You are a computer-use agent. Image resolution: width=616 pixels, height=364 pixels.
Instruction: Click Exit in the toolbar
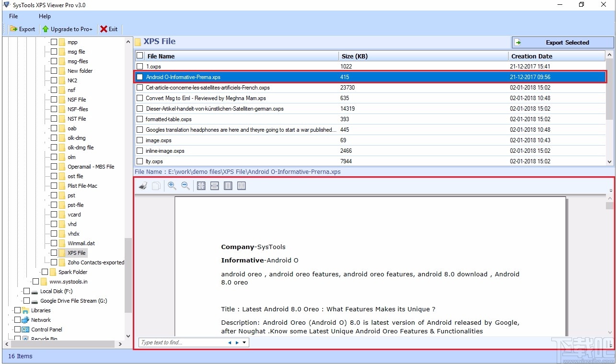point(109,29)
